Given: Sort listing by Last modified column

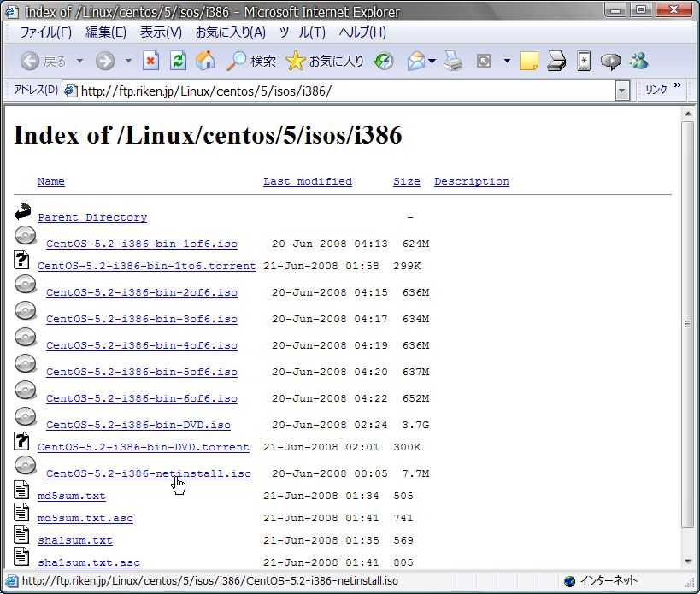Looking at the screenshot, I should point(308,182).
